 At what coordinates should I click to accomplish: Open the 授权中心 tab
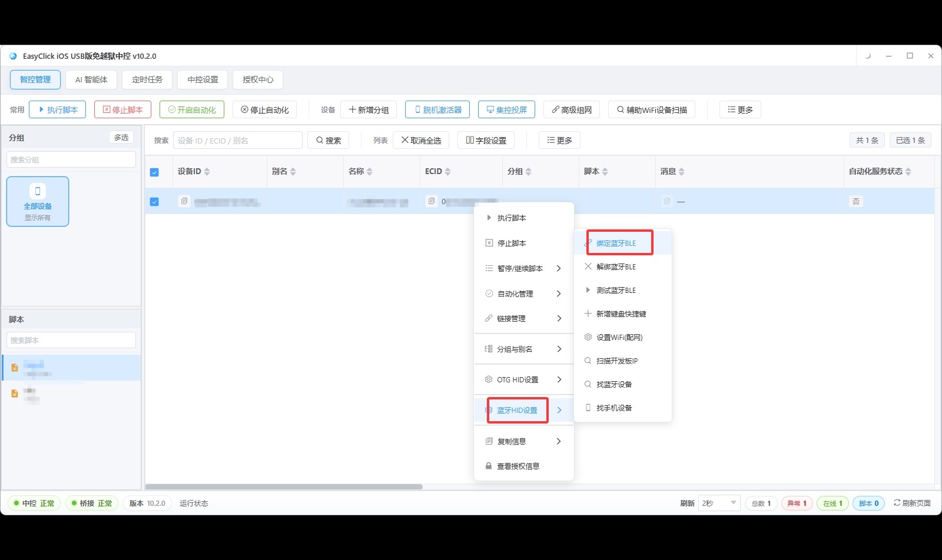click(x=258, y=79)
